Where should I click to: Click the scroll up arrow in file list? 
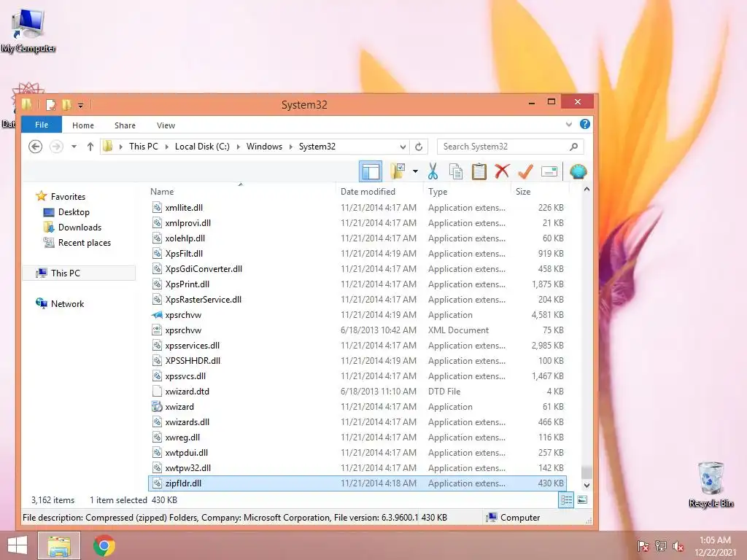587,190
